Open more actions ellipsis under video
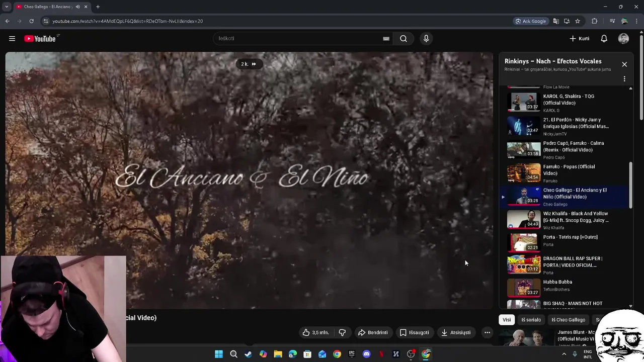Image resolution: width=644 pixels, height=362 pixels. (487, 332)
